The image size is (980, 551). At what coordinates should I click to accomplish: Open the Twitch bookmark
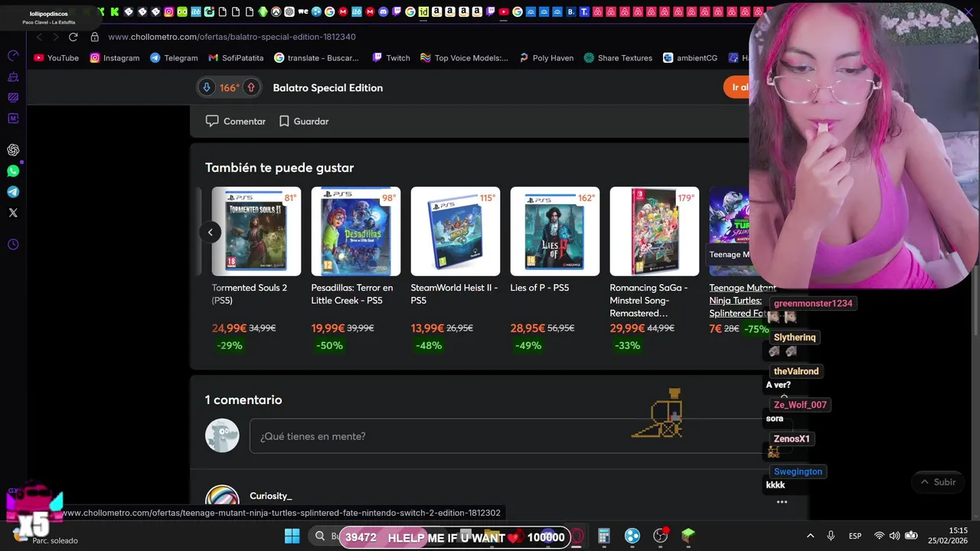[391, 58]
